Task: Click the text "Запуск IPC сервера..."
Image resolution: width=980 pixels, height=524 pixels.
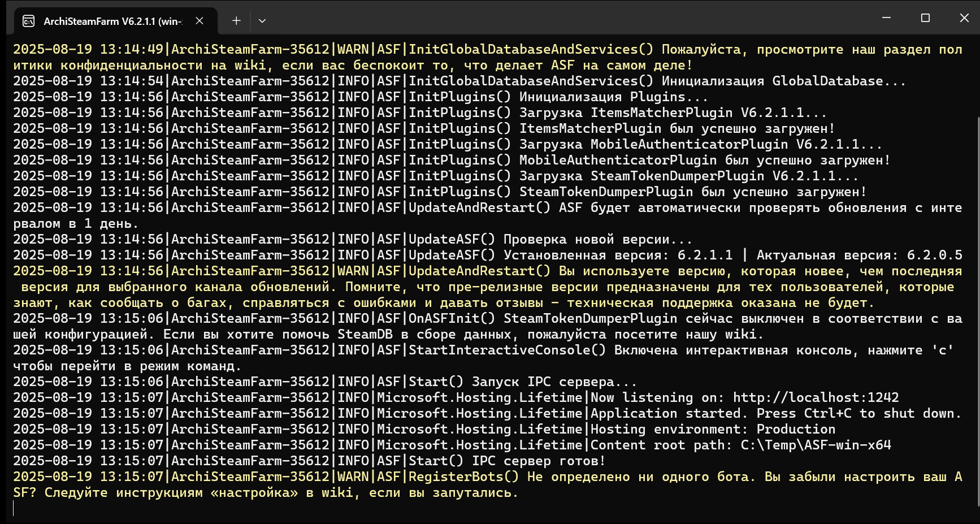Action: tap(554, 382)
